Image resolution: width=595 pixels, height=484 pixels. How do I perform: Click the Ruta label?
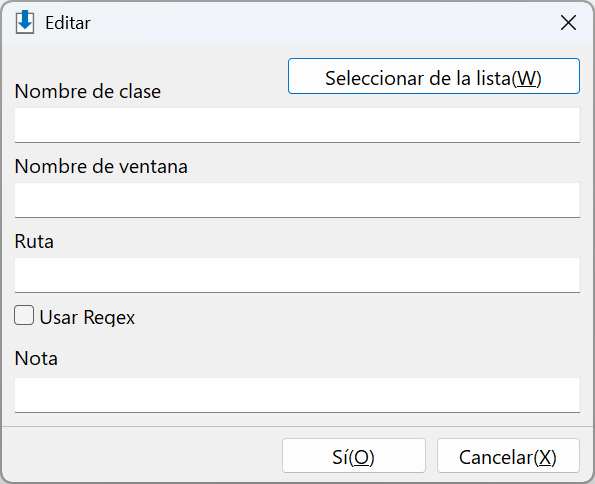(x=34, y=241)
